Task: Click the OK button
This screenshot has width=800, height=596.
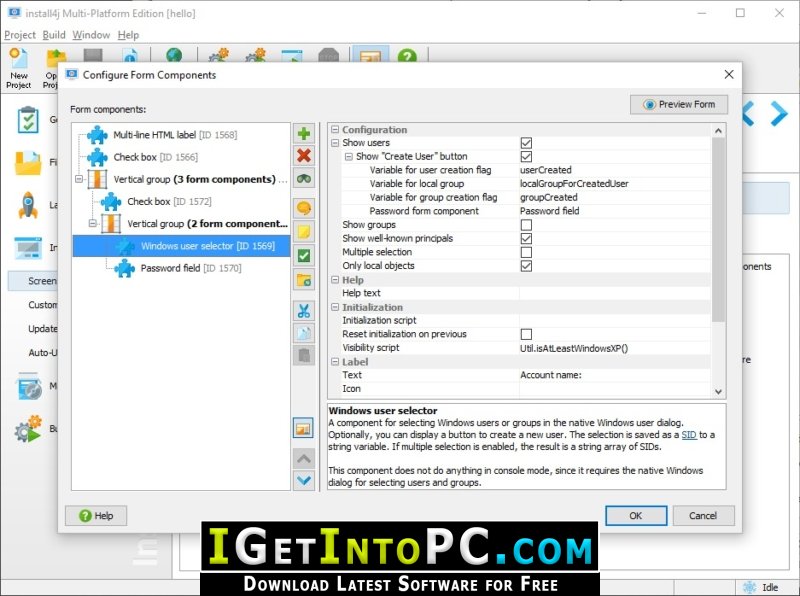Action: [635, 516]
